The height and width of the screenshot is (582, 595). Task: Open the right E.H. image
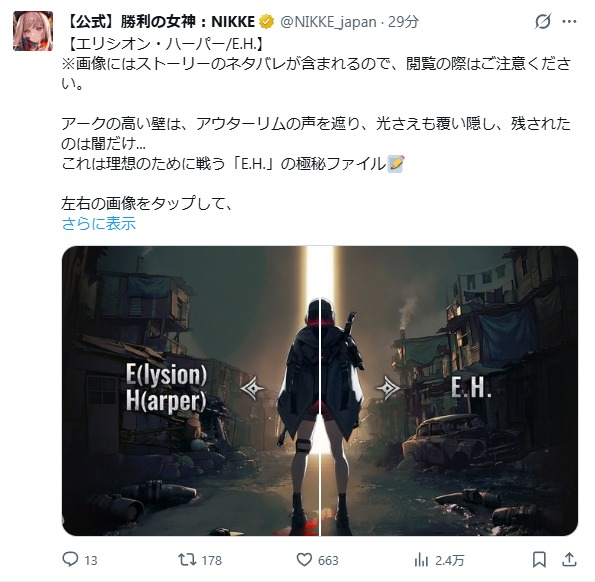450,391
